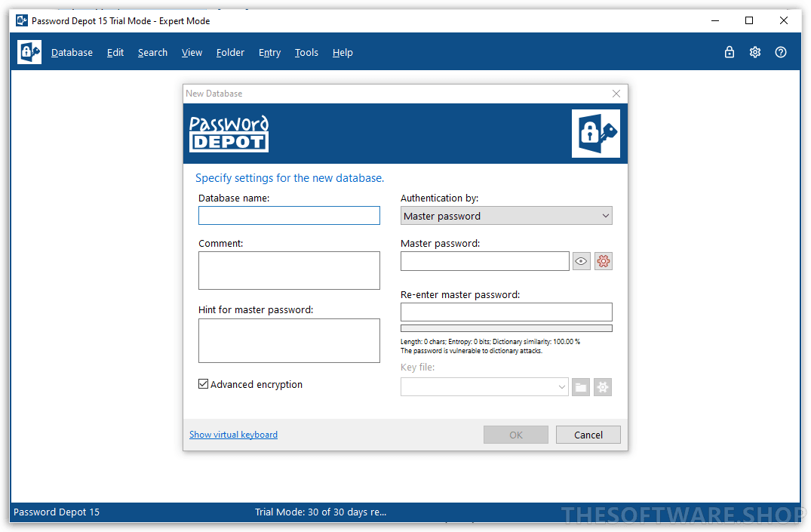Open the Folder menu
Viewport: 811px width, 532px height.
[x=230, y=52]
